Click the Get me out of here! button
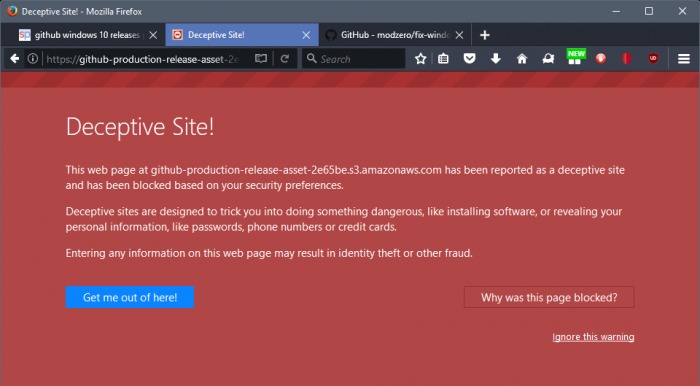 click(x=130, y=297)
